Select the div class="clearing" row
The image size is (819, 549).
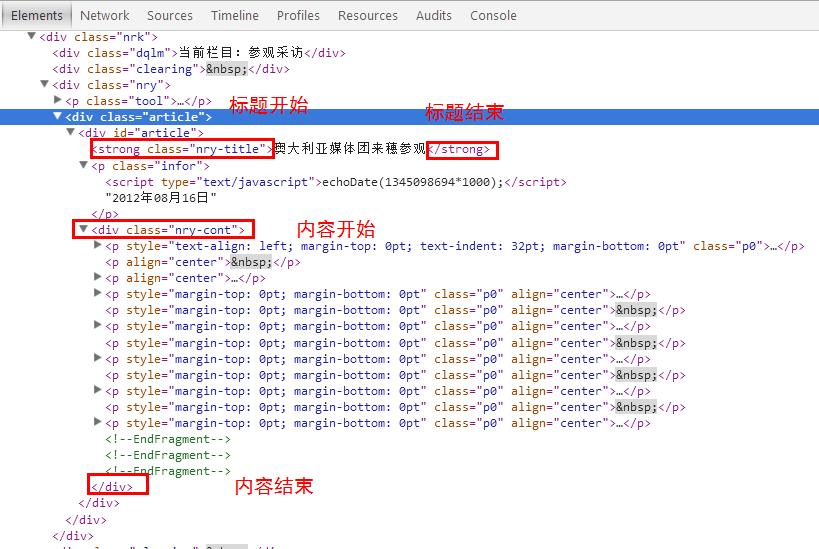(x=171, y=69)
